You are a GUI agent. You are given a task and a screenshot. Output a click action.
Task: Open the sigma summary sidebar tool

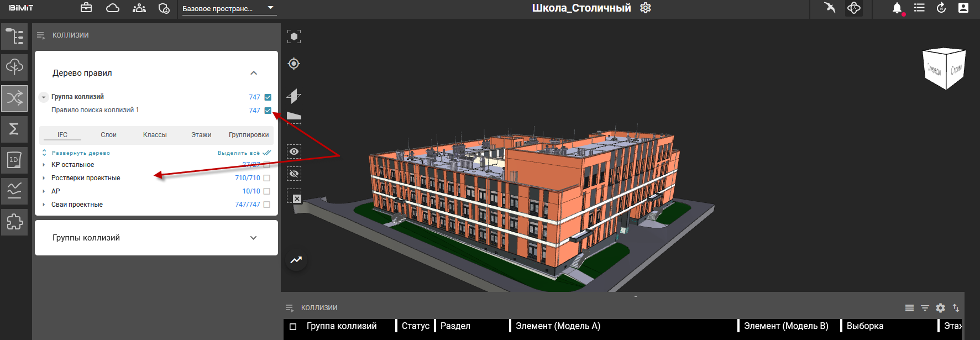14,129
